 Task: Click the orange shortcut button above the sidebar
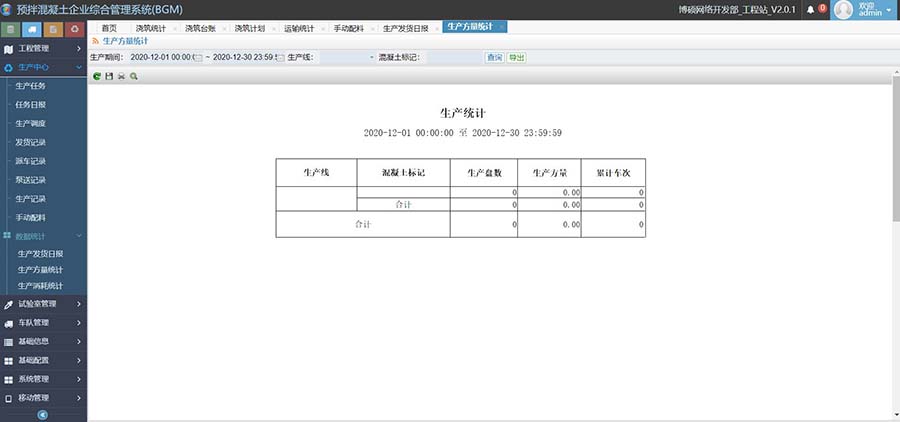click(x=52, y=28)
